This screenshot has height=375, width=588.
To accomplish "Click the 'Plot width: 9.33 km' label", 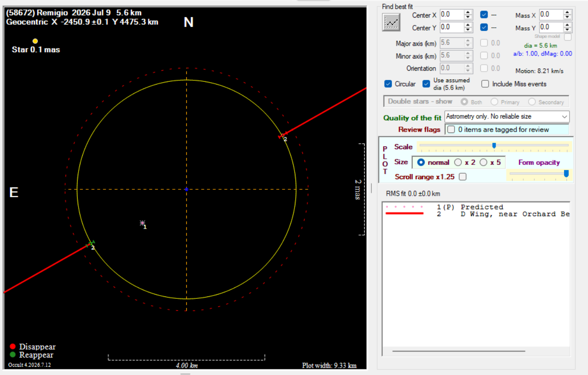I will tap(329, 365).
